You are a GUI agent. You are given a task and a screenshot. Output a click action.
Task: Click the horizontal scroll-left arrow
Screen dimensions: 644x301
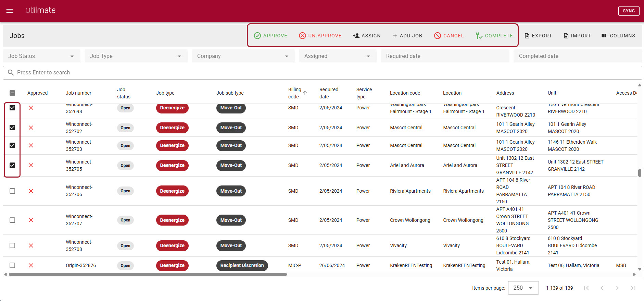[x=5, y=274]
